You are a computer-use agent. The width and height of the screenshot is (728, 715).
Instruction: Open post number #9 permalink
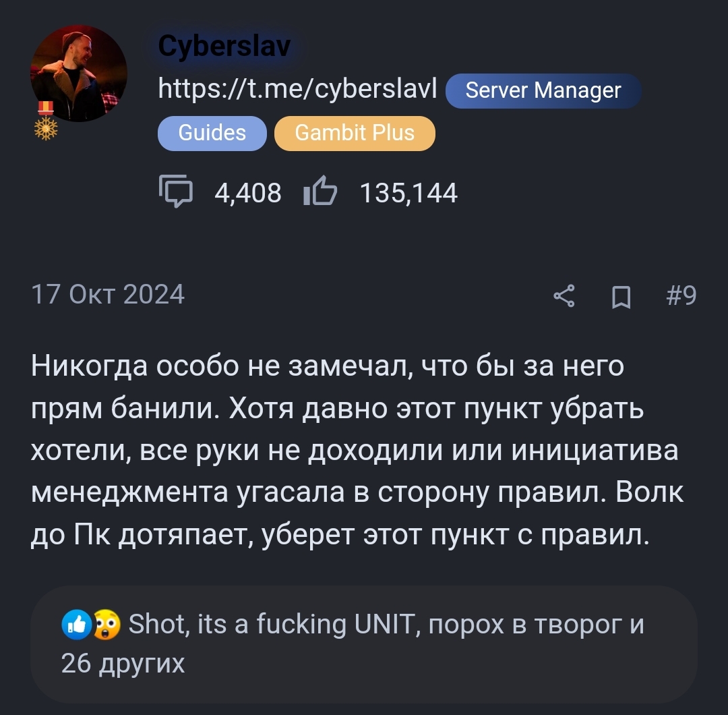681,295
